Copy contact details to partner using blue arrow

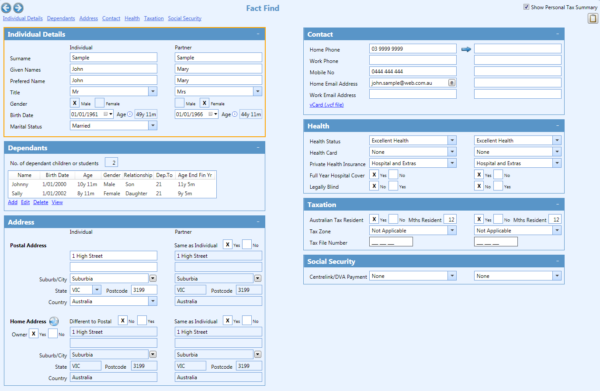pos(466,49)
